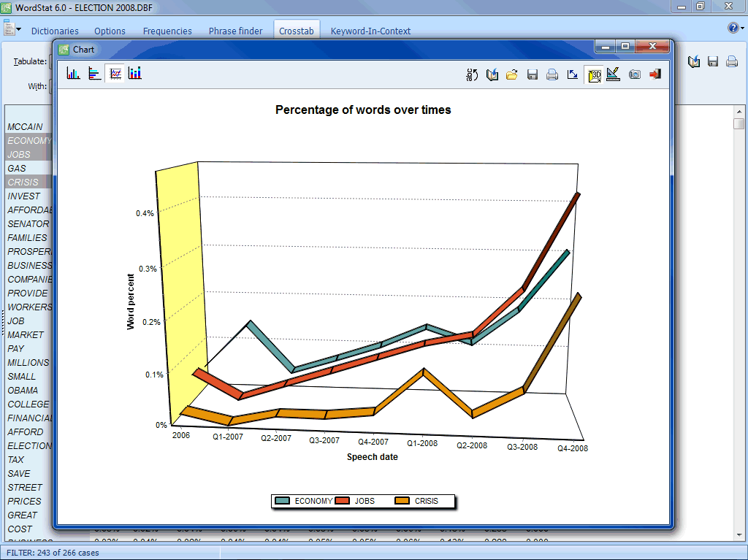Screen dimensions: 748x560
Task: Click the rotate text labels icon
Action: tap(472, 74)
